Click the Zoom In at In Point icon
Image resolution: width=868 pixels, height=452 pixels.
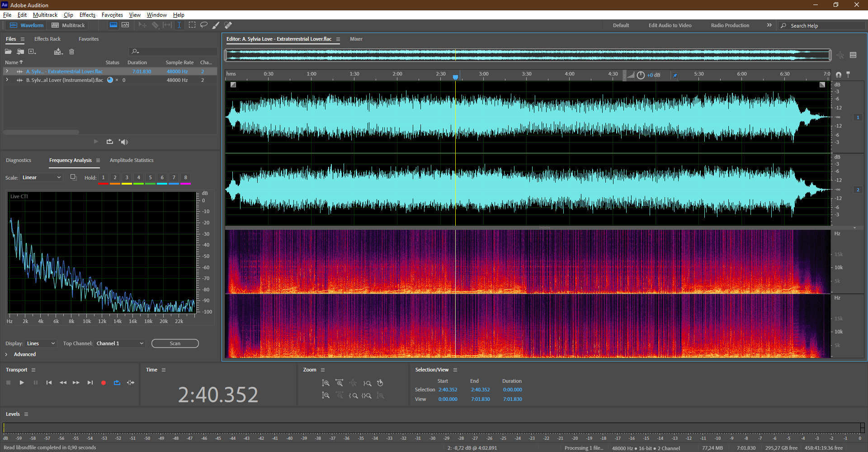[353, 395]
